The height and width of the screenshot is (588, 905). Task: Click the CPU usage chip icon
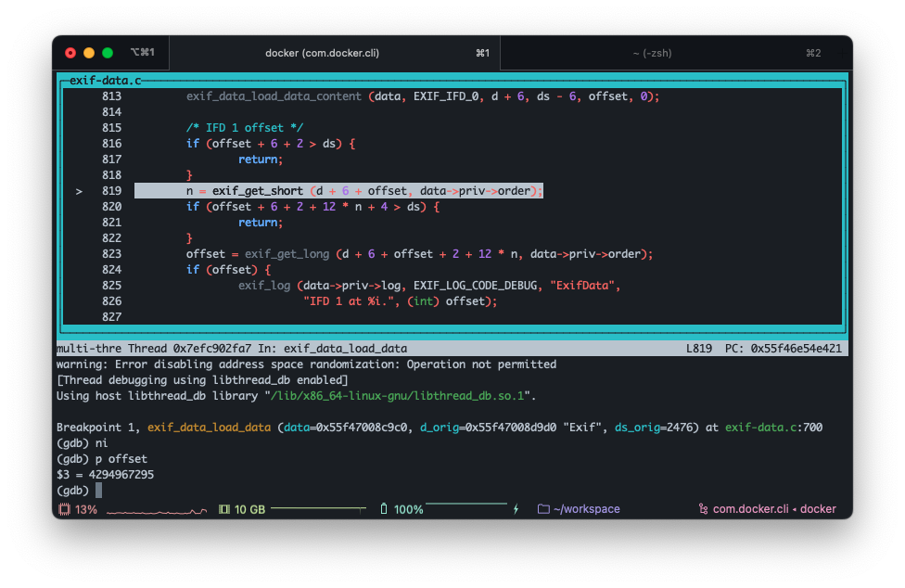64,509
